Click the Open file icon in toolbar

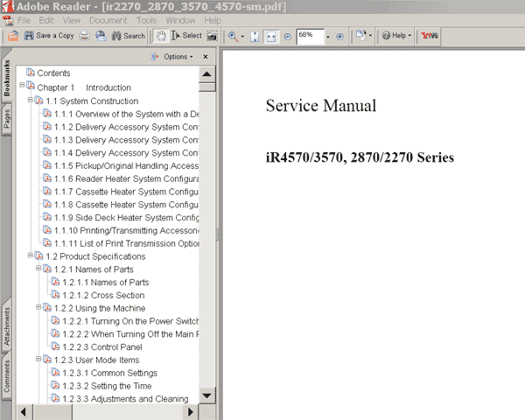(13, 36)
